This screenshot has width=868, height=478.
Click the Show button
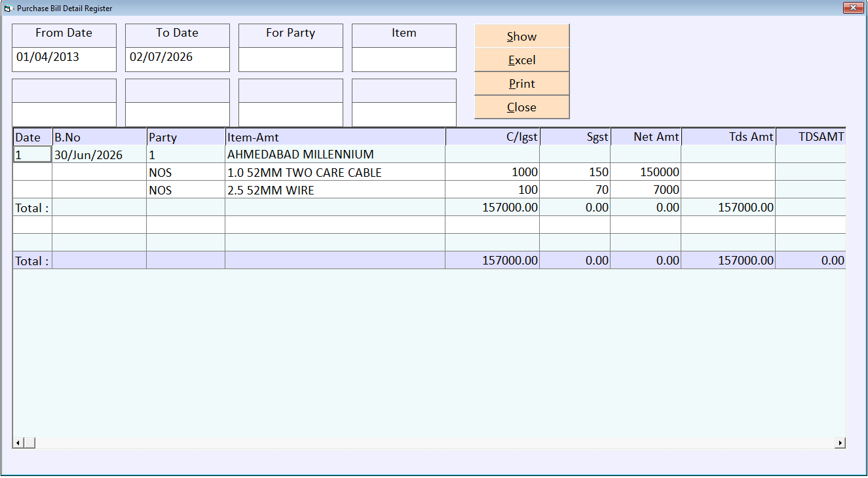point(521,36)
